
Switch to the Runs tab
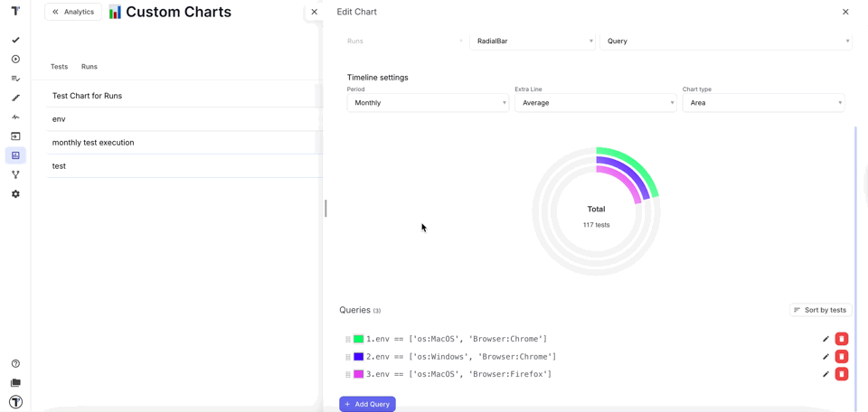tap(90, 67)
